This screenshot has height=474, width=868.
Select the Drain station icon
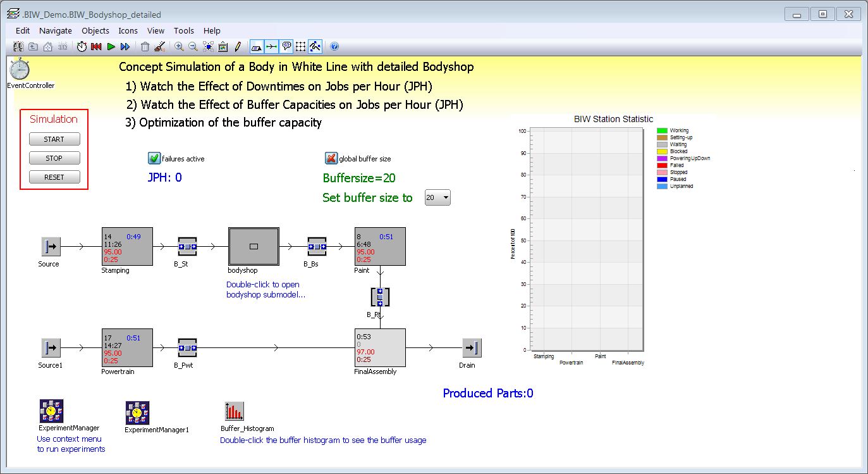pyautogui.click(x=469, y=347)
